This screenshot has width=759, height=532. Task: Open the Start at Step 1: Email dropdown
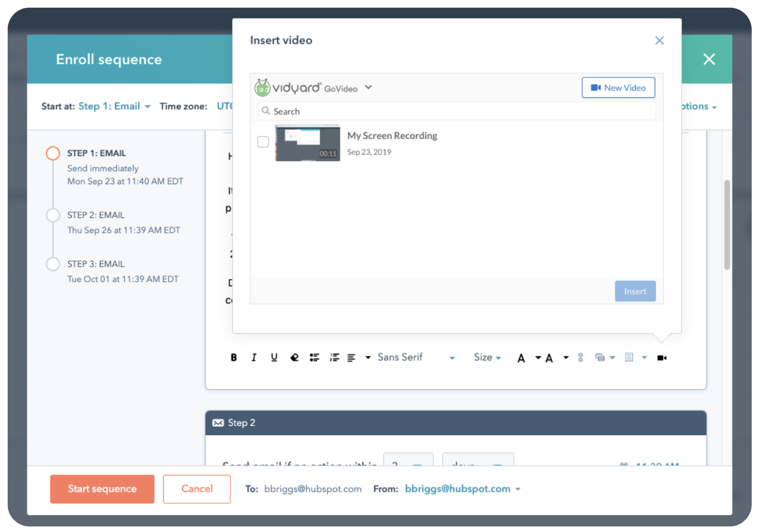pyautogui.click(x=114, y=106)
